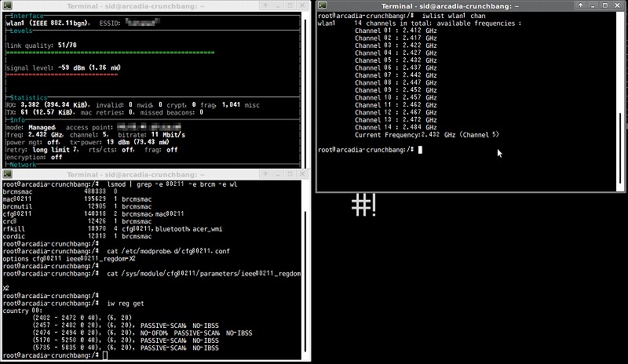Click the 'country 00:' output line

[23, 311]
